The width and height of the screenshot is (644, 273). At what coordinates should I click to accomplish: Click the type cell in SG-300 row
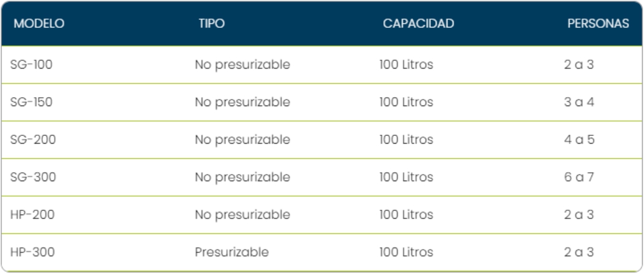(x=242, y=177)
